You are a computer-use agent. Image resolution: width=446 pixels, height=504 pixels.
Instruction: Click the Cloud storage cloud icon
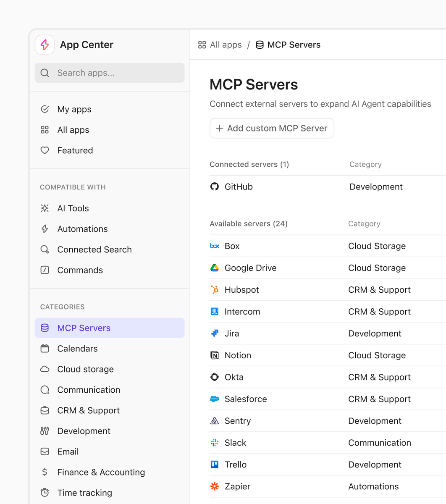tap(45, 369)
